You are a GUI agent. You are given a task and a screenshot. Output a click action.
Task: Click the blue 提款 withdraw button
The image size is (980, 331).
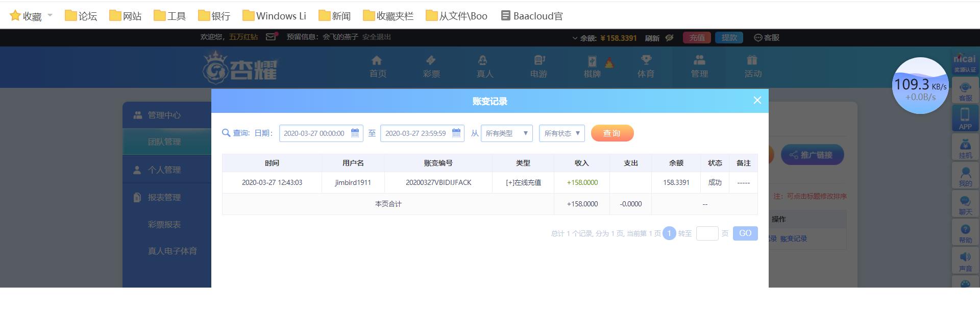coord(729,38)
